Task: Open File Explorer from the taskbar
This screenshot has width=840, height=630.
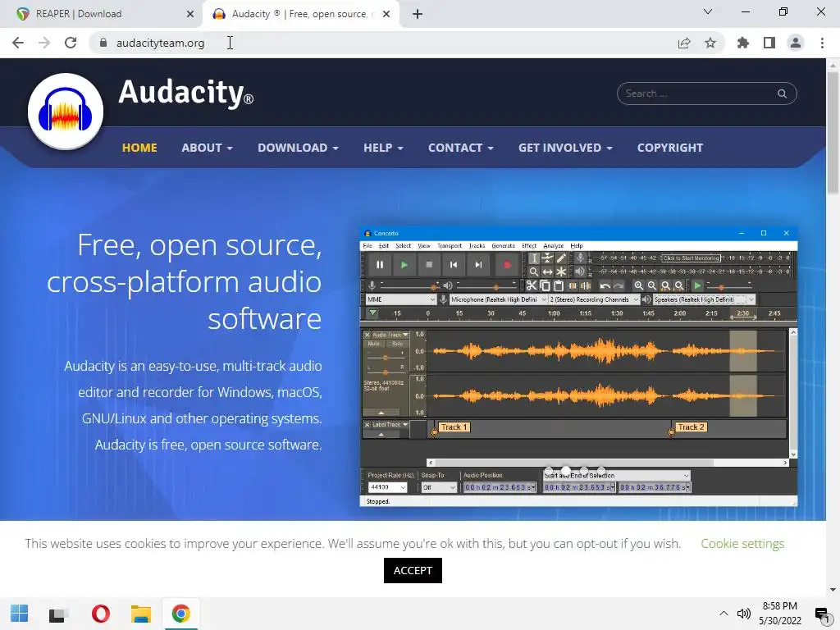Action: point(141,614)
